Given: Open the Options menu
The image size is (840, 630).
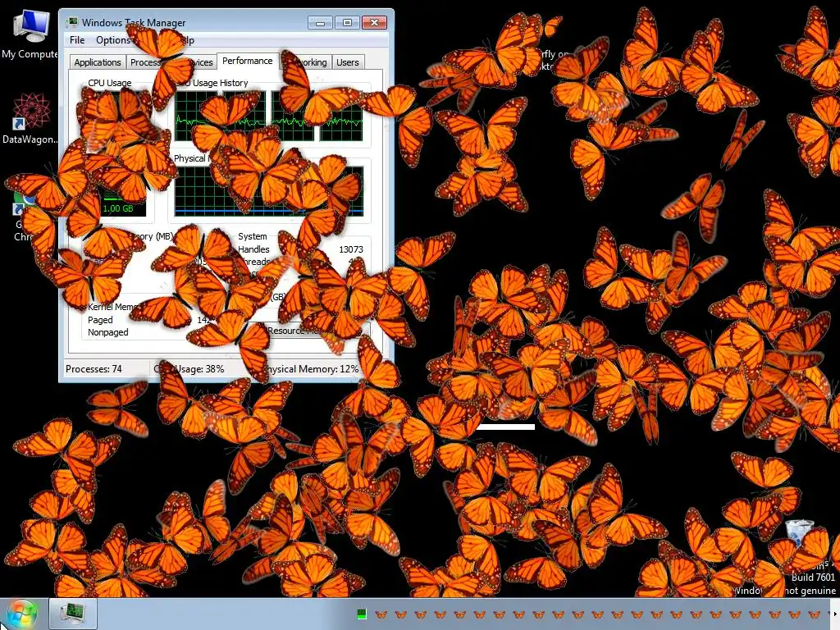Looking at the screenshot, I should click(x=113, y=40).
